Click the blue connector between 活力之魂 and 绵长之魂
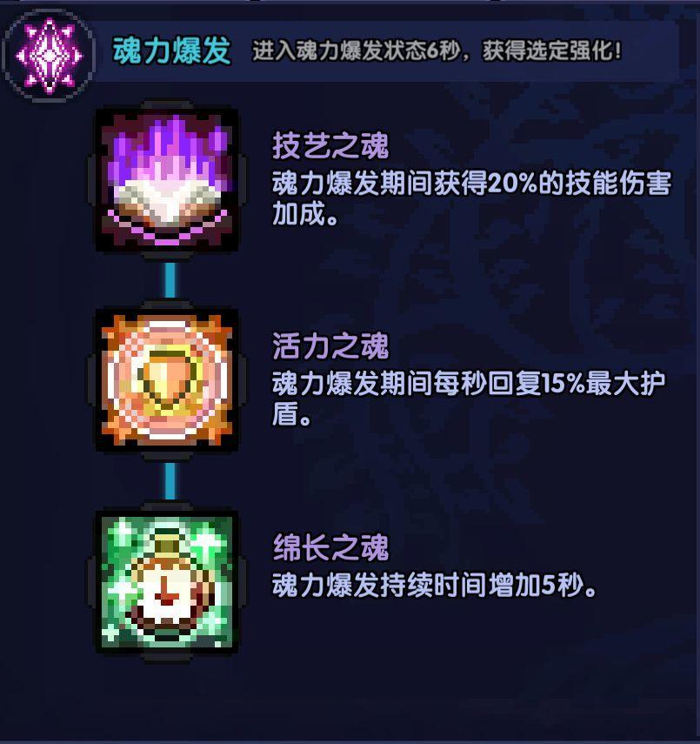700x744 pixels. pyautogui.click(x=170, y=481)
